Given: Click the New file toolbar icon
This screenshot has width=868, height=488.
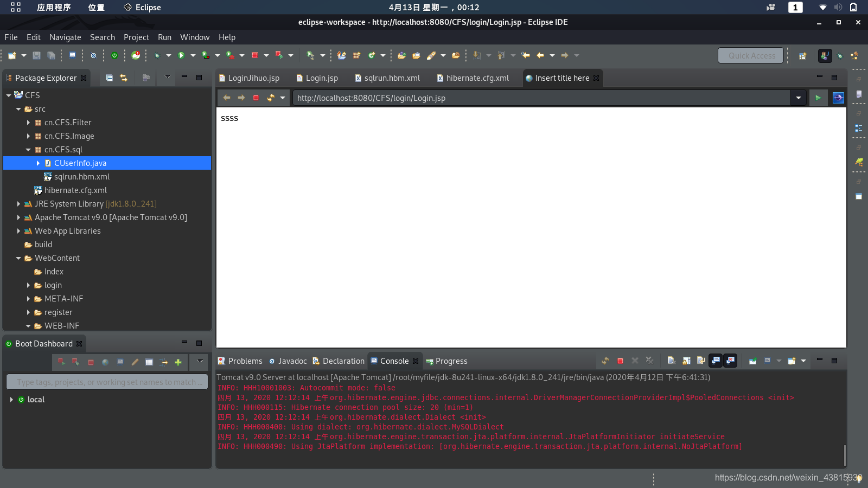Looking at the screenshot, I should 12,55.
